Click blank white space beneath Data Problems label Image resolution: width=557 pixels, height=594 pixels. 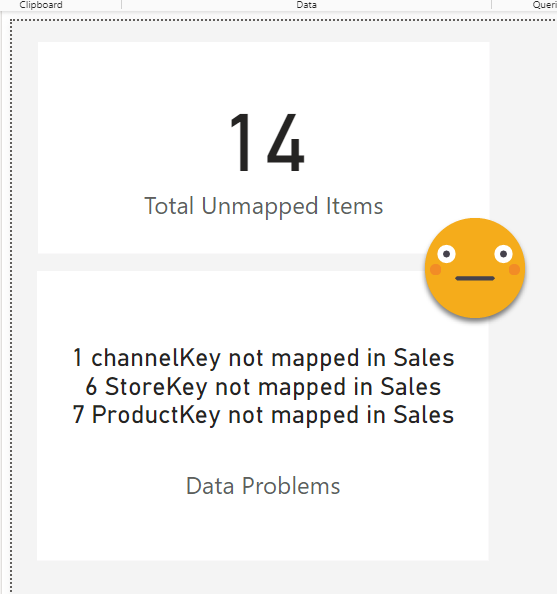point(263,528)
